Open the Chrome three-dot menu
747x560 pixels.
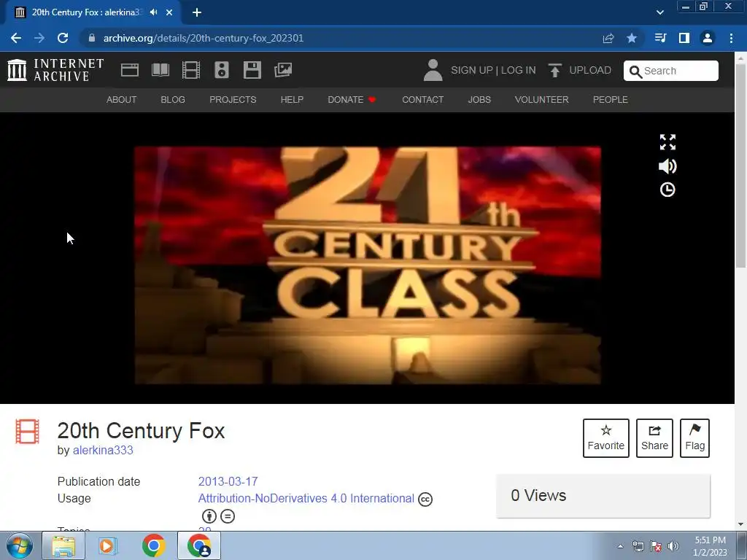[x=731, y=38]
